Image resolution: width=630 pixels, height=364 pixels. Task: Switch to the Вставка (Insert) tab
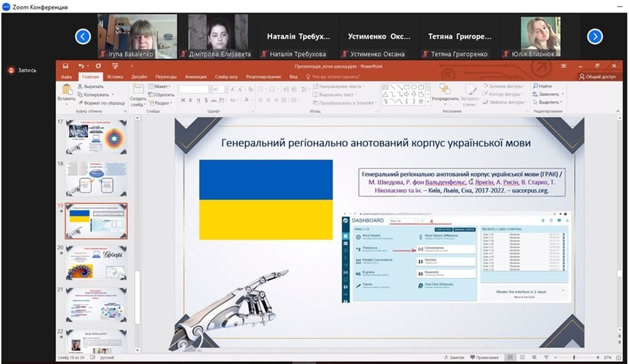coord(115,77)
